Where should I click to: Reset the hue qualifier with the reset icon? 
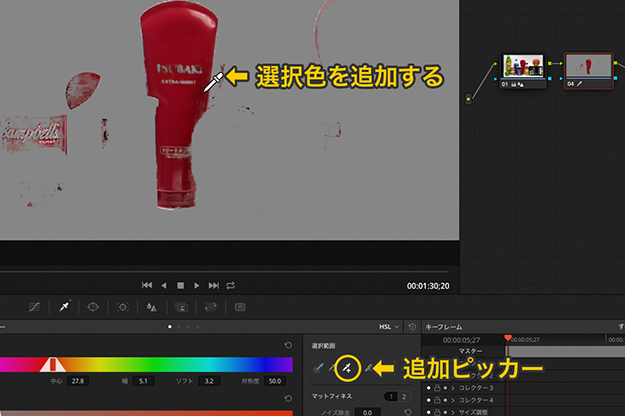tap(288, 345)
